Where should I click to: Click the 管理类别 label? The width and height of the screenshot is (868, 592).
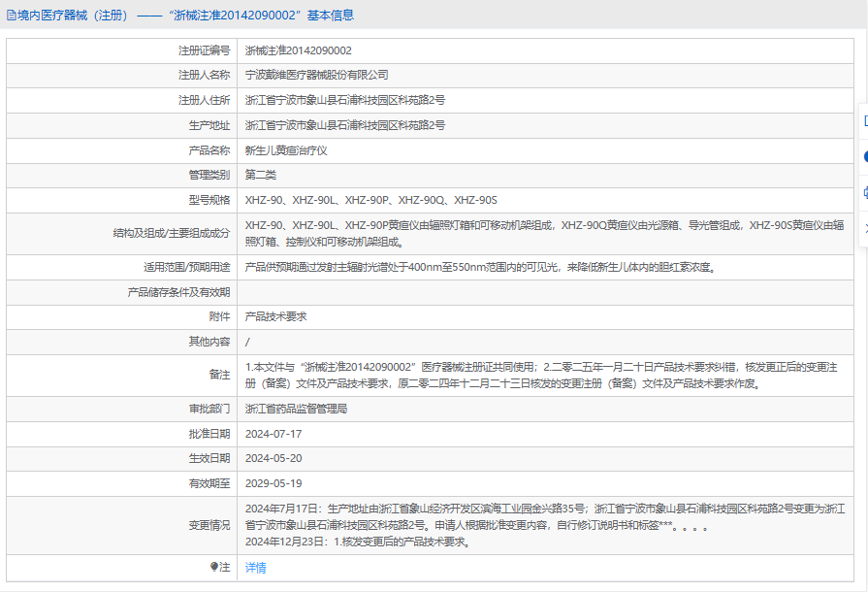pyautogui.click(x=209, y=175)
